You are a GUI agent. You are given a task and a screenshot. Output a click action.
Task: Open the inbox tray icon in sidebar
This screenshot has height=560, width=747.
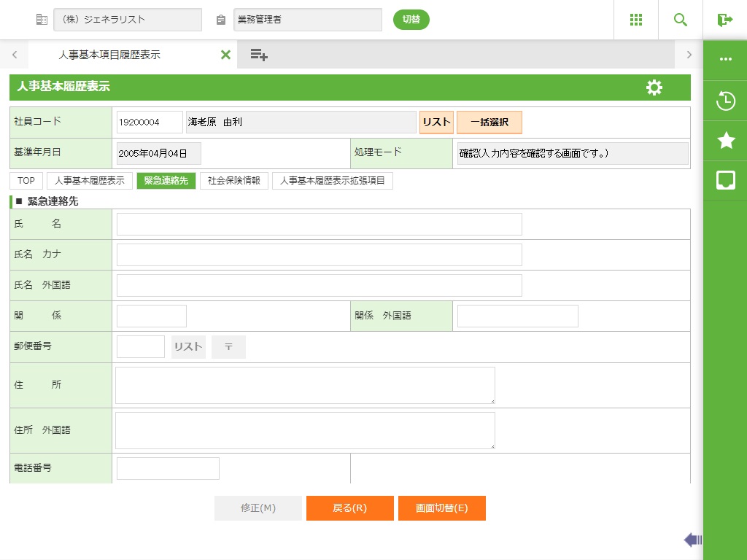click(725, 181)
